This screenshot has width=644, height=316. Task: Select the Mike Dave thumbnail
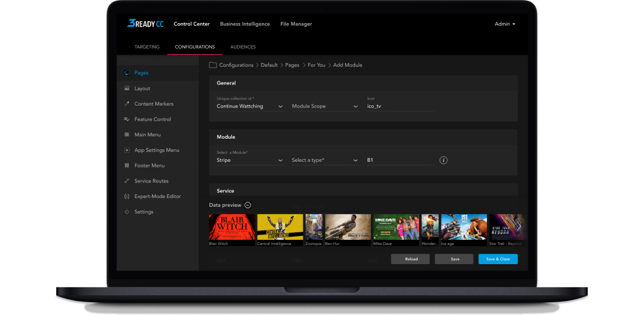(x=396, y=227)
